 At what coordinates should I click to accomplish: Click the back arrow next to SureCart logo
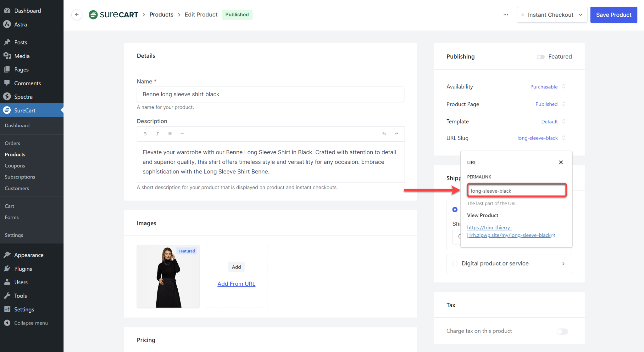point(77,14)
